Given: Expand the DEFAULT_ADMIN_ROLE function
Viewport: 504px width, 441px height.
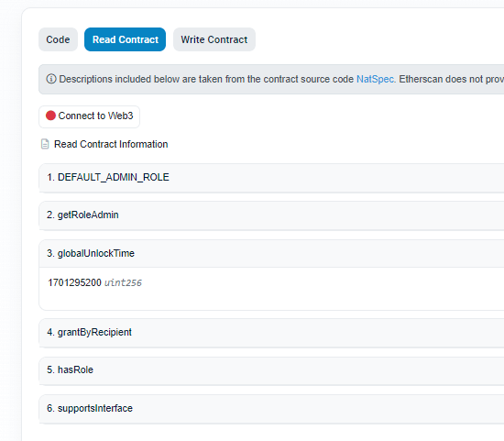Looking at the screenshot, I should pos(271,178).
